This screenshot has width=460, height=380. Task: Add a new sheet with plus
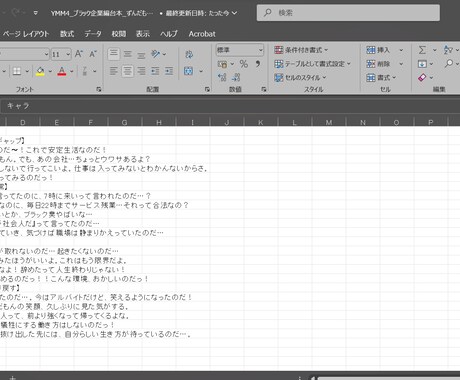13,378
